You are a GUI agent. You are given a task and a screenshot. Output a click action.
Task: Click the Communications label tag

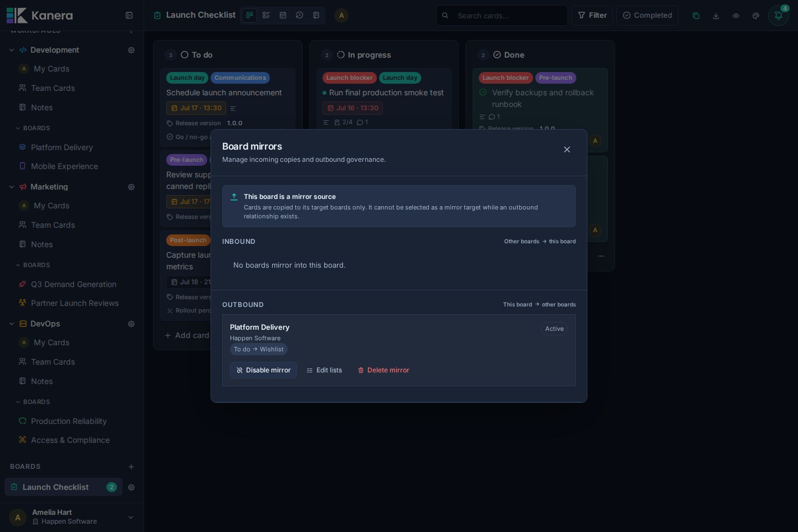tap(240, 78)
